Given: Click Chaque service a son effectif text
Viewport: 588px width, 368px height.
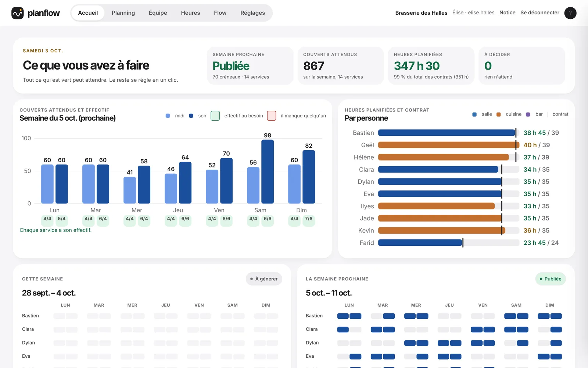Looking at the screenshot, I should pos(55,230).
